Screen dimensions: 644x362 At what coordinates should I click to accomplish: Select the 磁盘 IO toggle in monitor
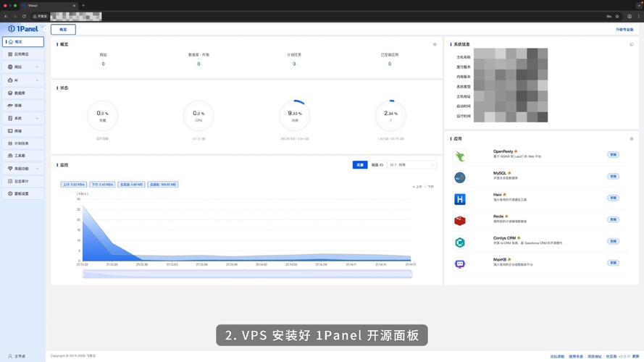(x=377, y=164)
